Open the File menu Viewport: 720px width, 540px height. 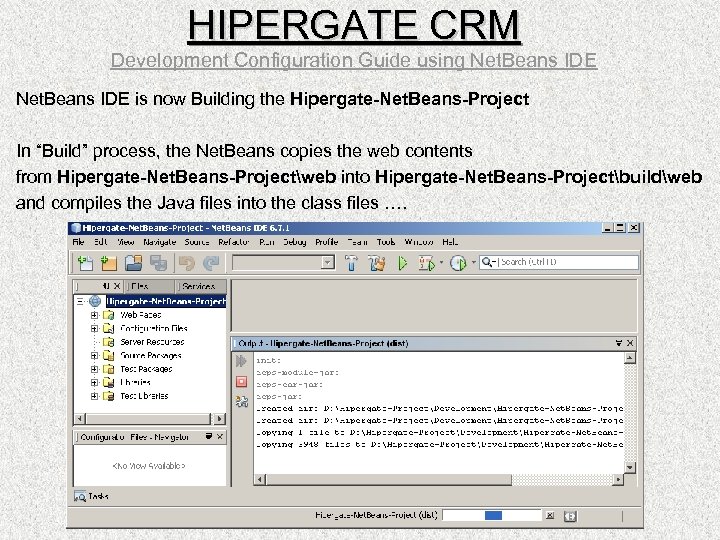(x=79, y=242)
